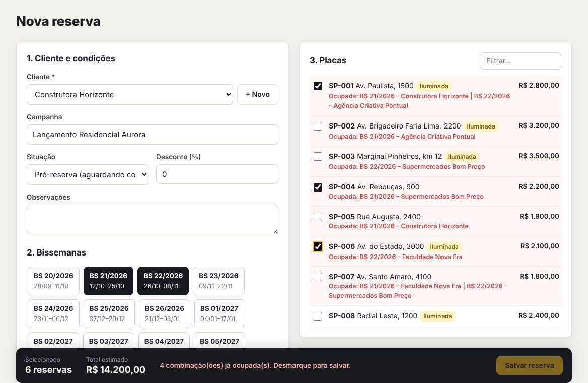
Task: Expand the Situação dropdown
Action: pyautogui.click(x=88, y=174)
